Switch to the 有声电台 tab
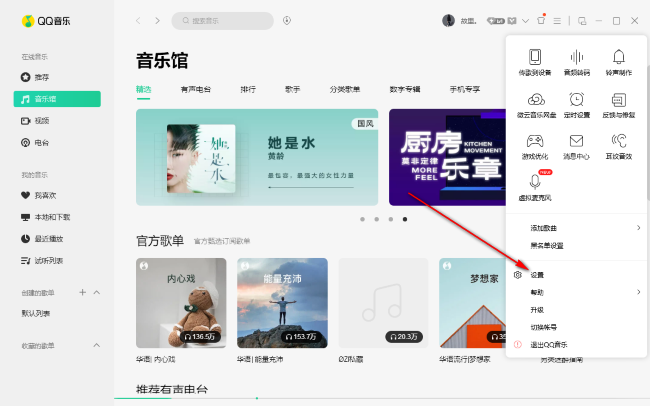 point(196,89)
